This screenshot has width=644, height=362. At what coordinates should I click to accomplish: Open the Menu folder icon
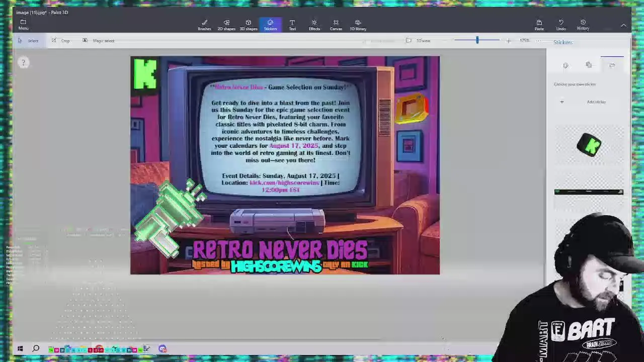point(23,25)
